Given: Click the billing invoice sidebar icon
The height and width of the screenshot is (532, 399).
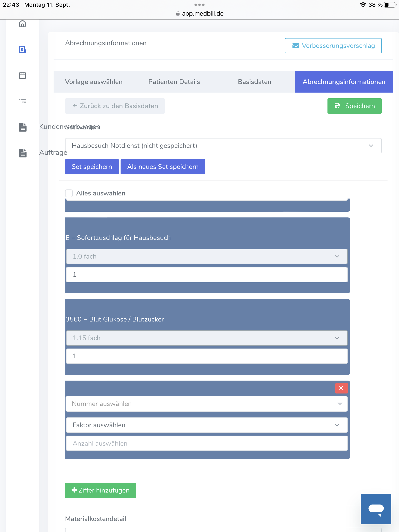Looking at the screenshot, I should click(22, 49).
